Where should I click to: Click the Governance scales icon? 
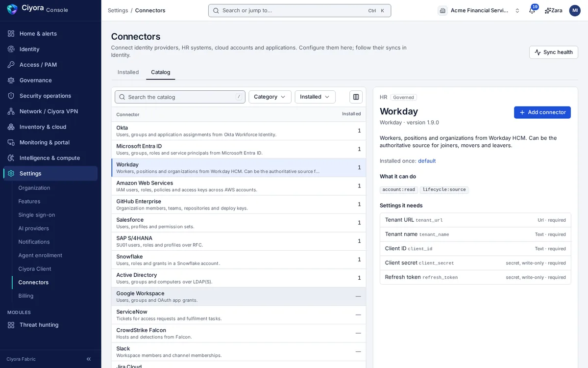[x=11, y=80]
